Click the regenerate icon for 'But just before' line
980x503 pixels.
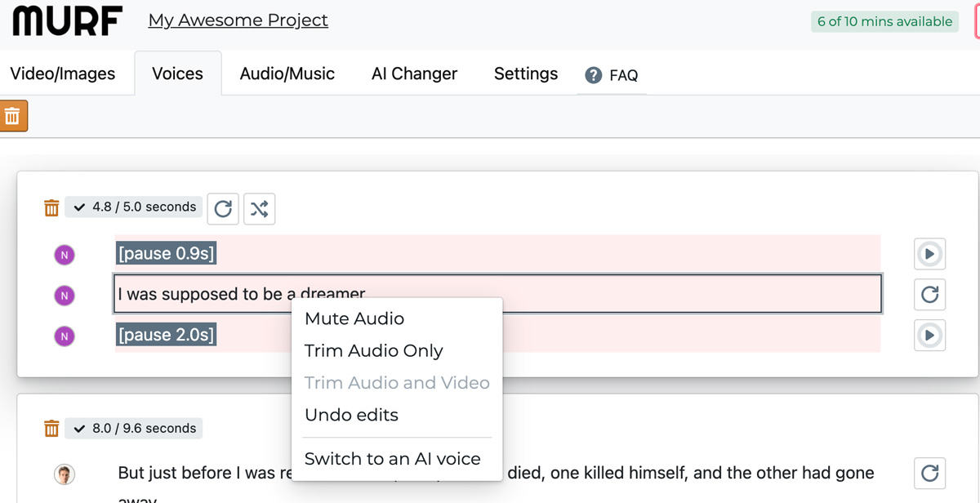click(929, 473)
